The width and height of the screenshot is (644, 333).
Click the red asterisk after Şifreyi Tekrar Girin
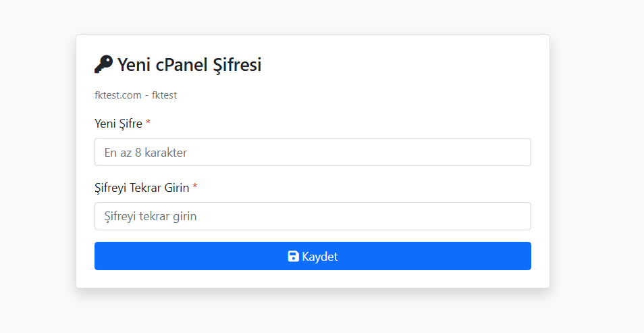coord(195,187)
